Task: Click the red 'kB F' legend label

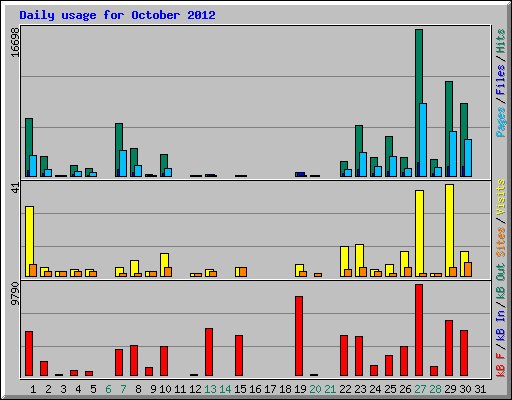Action: [500, 365]
